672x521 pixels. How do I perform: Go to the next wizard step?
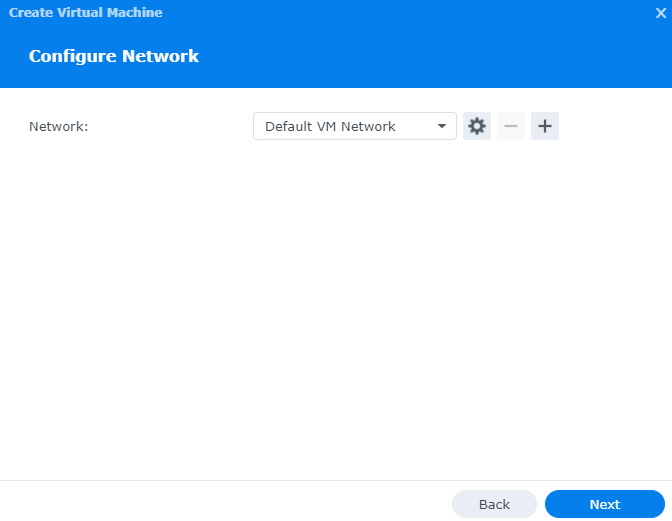pos(605,504)
